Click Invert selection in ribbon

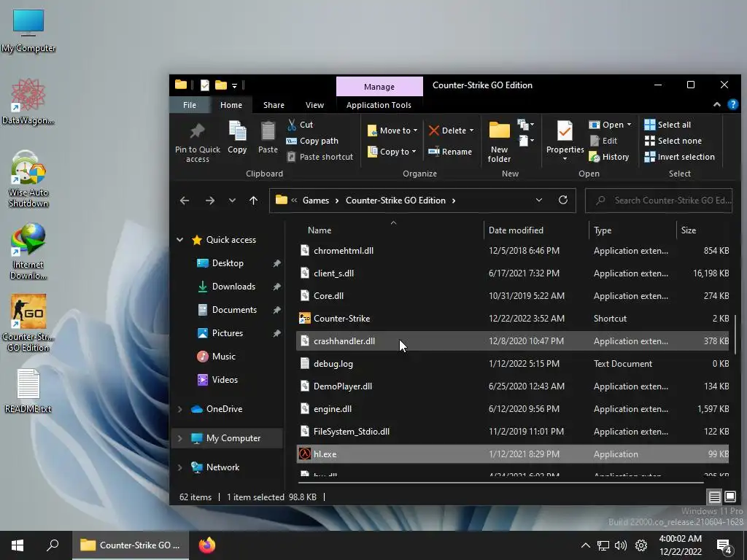[x=679, y=157]
